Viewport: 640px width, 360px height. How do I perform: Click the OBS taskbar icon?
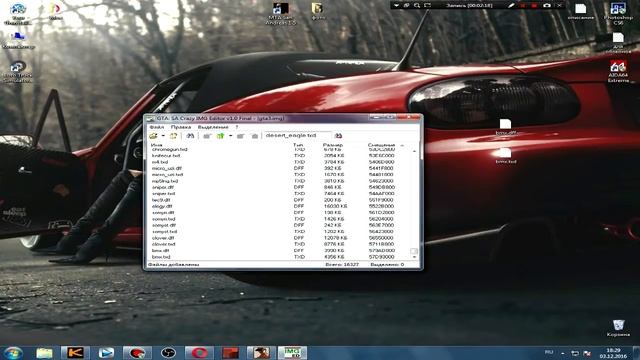(x=168, y=353)
